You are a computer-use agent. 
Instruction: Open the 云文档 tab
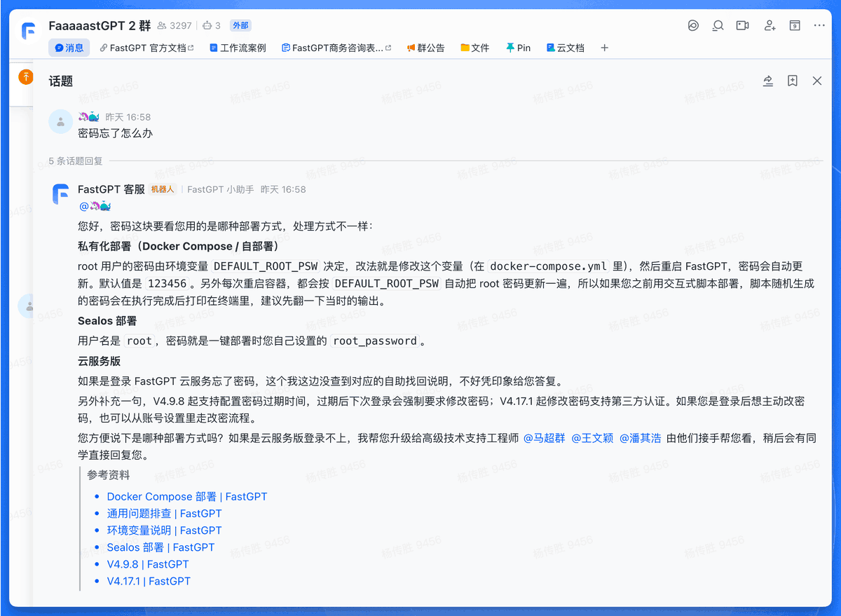coord(565,48)
